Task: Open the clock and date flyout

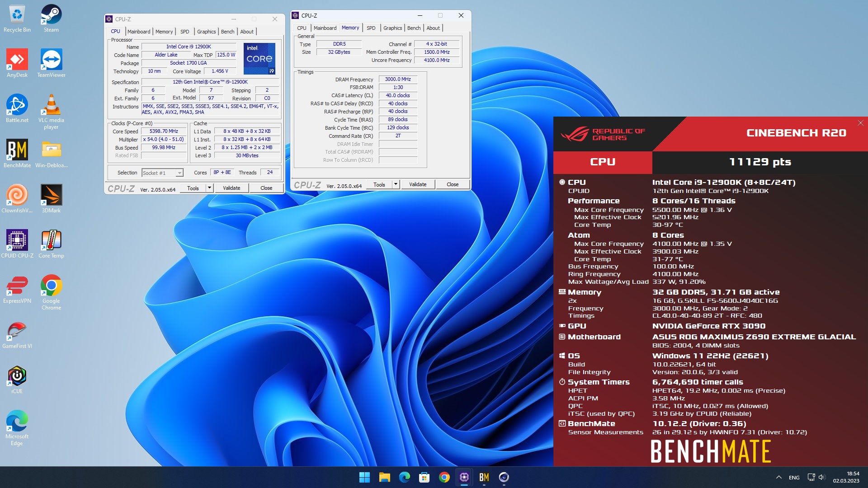Action: coord(846,477)
